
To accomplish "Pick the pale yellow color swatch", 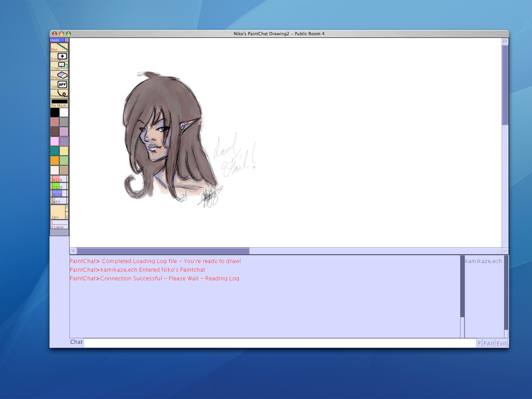I will (x=64, y=151).
